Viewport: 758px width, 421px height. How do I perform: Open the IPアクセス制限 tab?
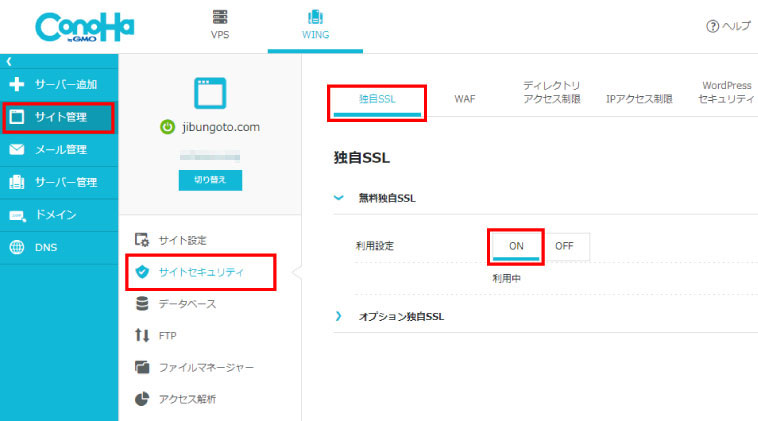[x=639, y=99]
